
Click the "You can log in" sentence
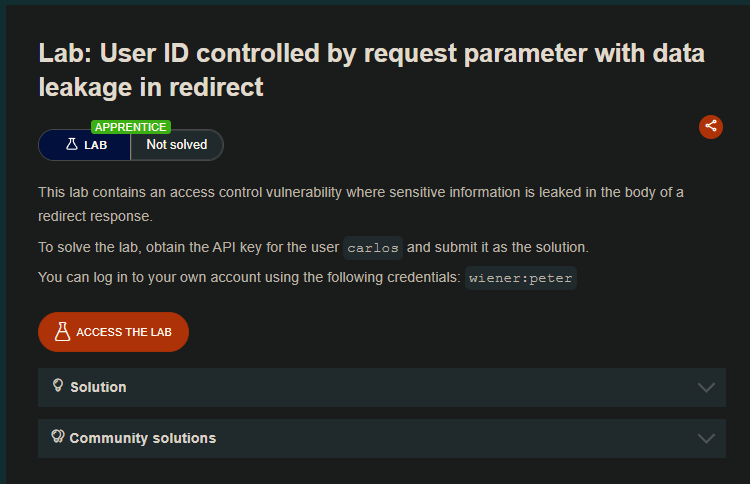[x=250, y=277]
